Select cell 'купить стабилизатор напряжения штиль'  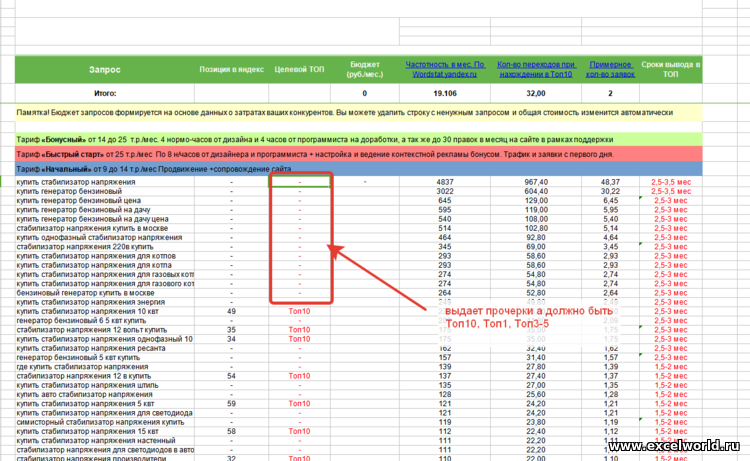[x=105, y=385]
